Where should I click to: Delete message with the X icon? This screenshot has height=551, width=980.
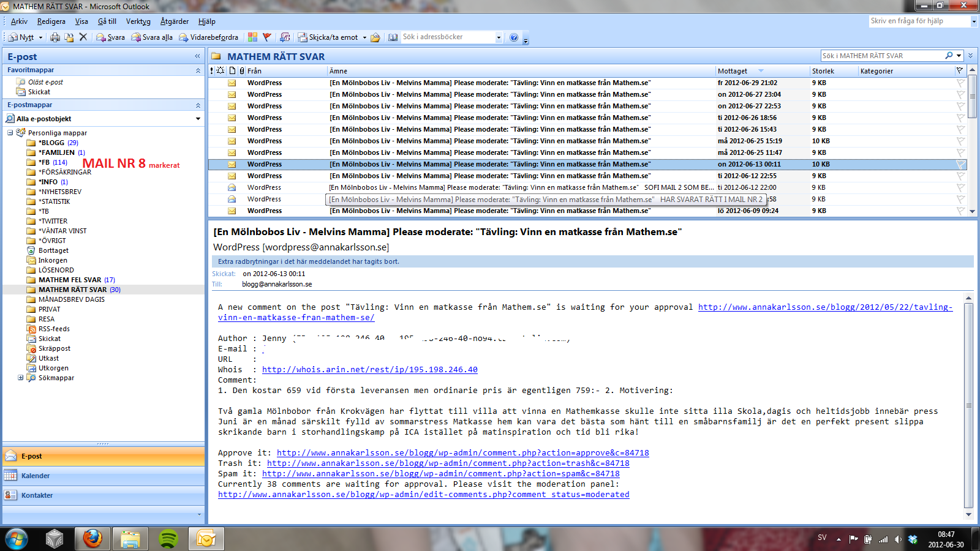click(x=83, y=37)
